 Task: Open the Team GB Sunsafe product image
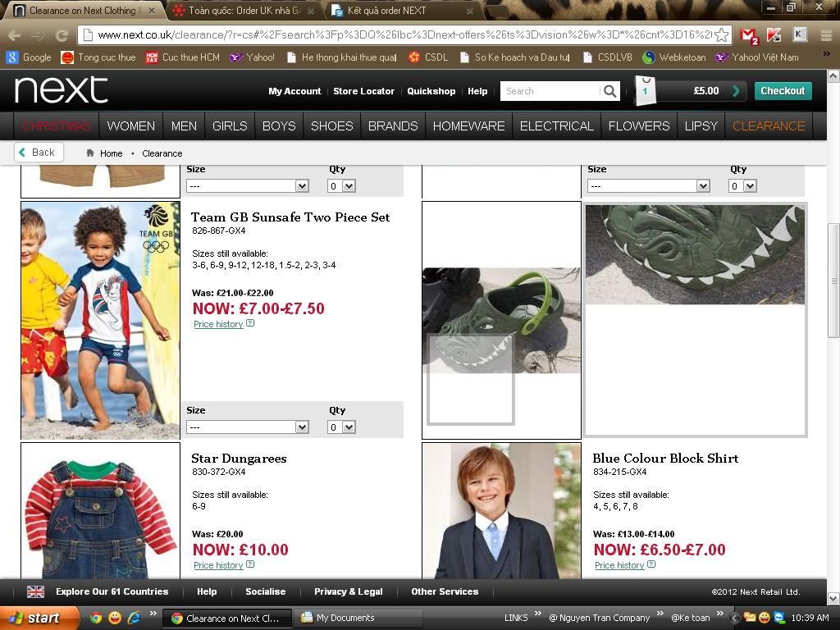tap(100, 321)
